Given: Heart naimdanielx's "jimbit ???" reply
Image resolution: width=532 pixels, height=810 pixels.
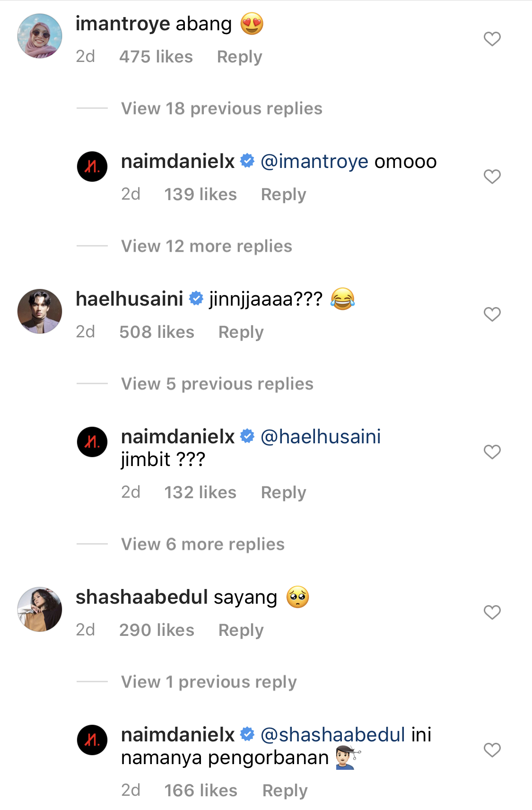Looking at the screenshot, I should 492,452.
